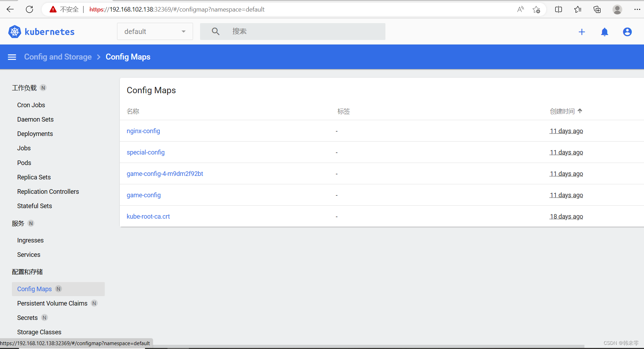
Task: Toggle creation time sort direction arrow
Action: (x=580, y=111)
